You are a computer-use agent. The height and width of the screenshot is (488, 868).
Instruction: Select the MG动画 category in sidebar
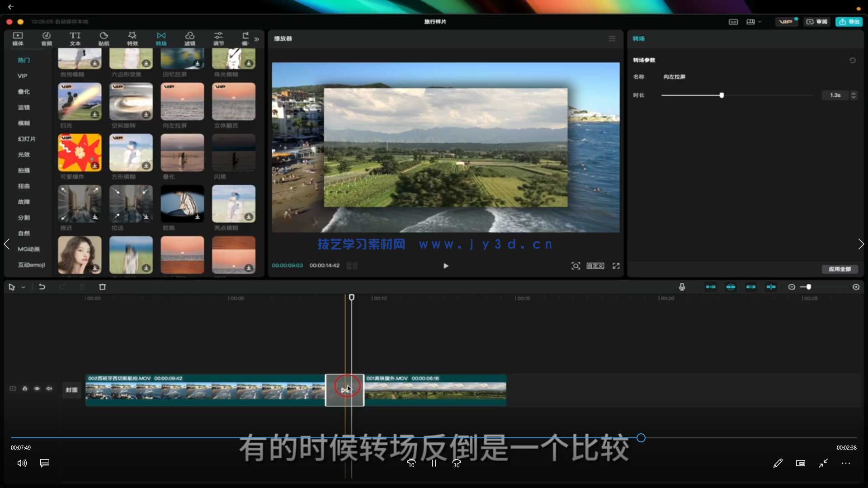(x=28, y=249)
